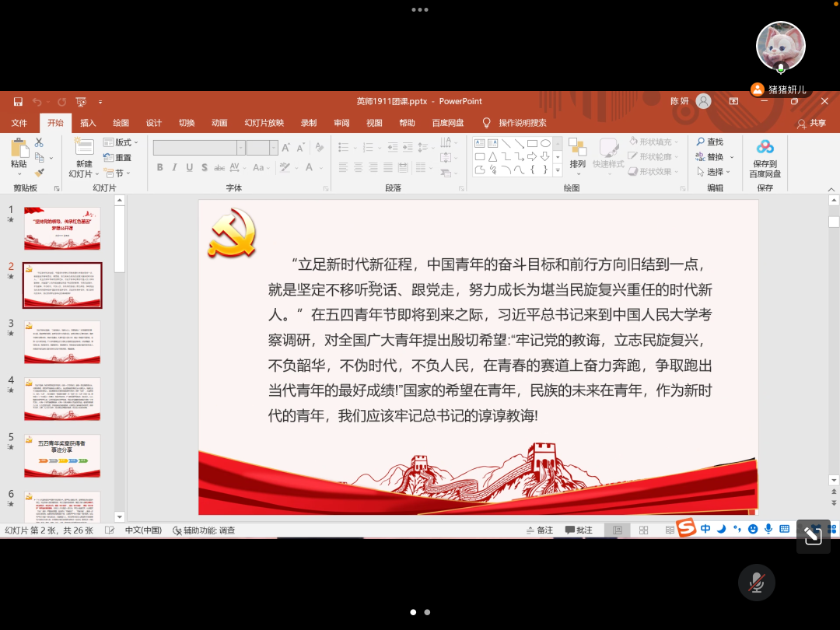Viewport: 840px width, 630px height.
Task: Toggle text Shadow formatting
Action: (205, 168)
